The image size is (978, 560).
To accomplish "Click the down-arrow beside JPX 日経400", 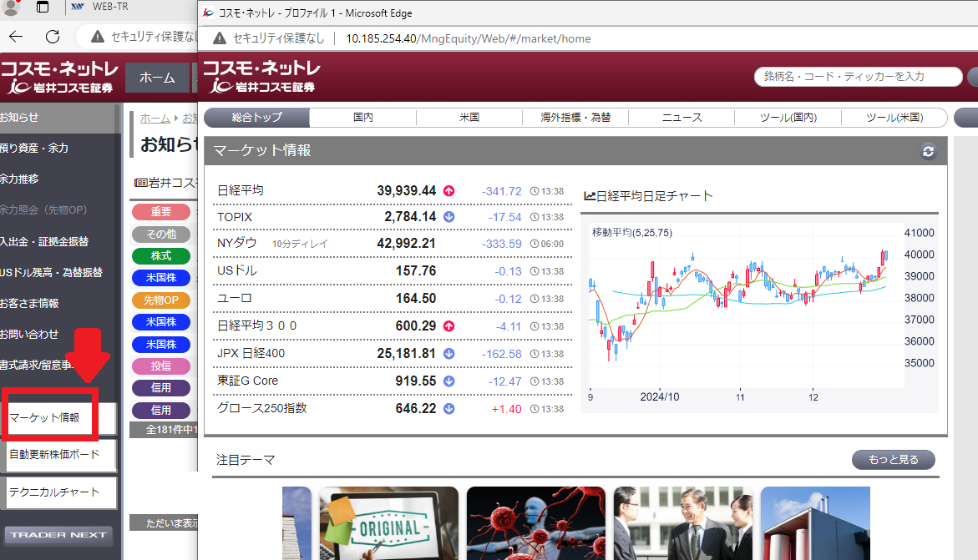I will coord(449,354).
